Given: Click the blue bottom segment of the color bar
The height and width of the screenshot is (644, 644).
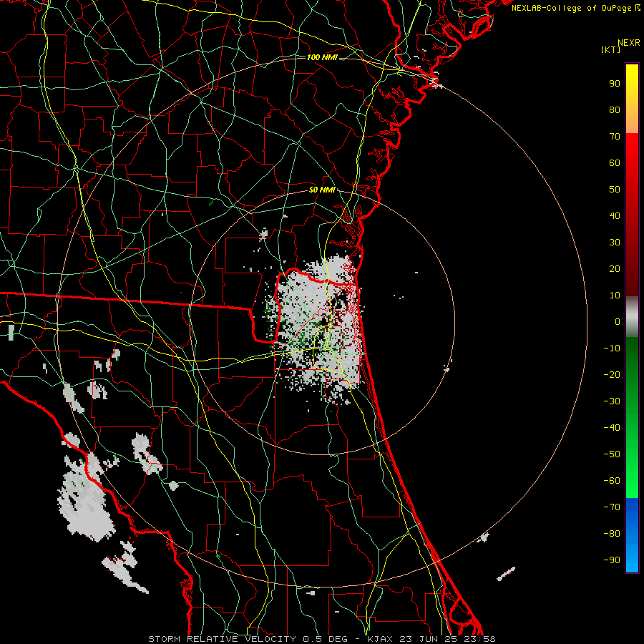Looking at the screenshot, I should click(632, 535).
